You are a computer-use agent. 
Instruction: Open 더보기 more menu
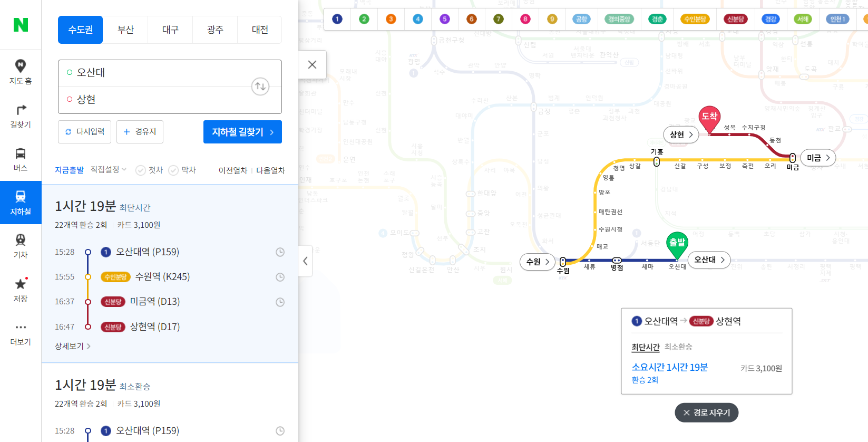click(21, 333)
